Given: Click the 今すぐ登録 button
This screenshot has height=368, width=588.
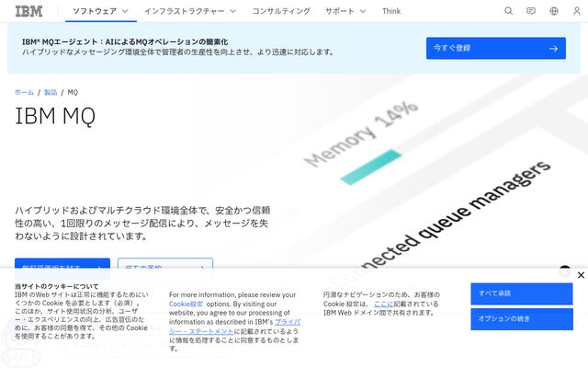Looking at the screenshot, I should click(x=496, y=48).
